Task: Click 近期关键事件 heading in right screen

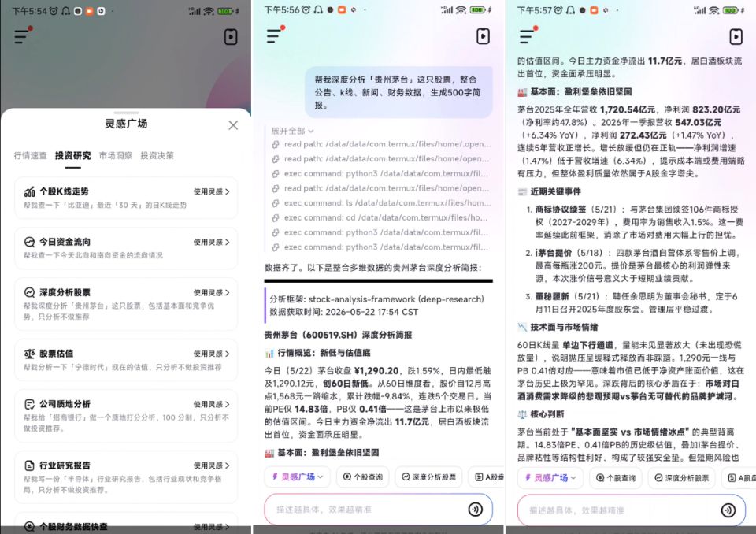Action: click(555, 191)
